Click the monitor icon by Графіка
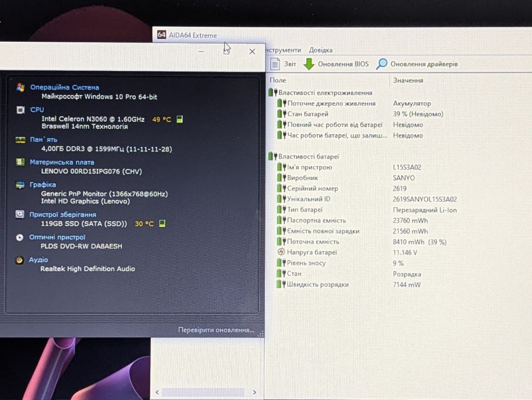Image resolution: width=532 pixels, height=400 pixels. click(20, 185)
